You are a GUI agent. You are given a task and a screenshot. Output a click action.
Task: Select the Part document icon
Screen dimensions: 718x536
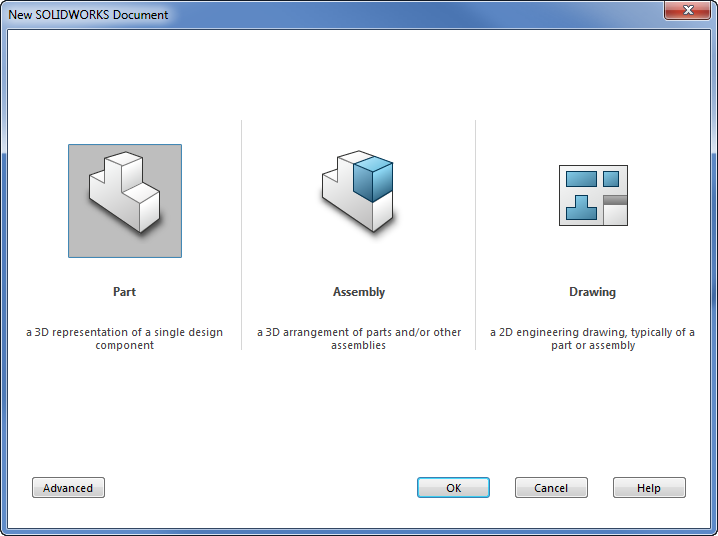coord(125,201)
